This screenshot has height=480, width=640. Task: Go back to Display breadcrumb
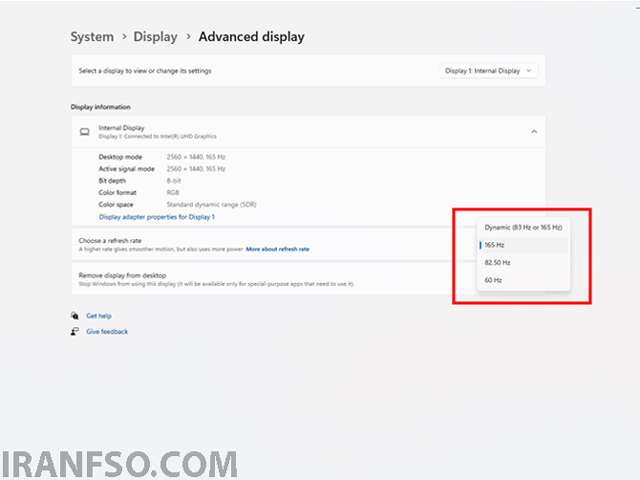pyautogui.click(x=155, y=37)
